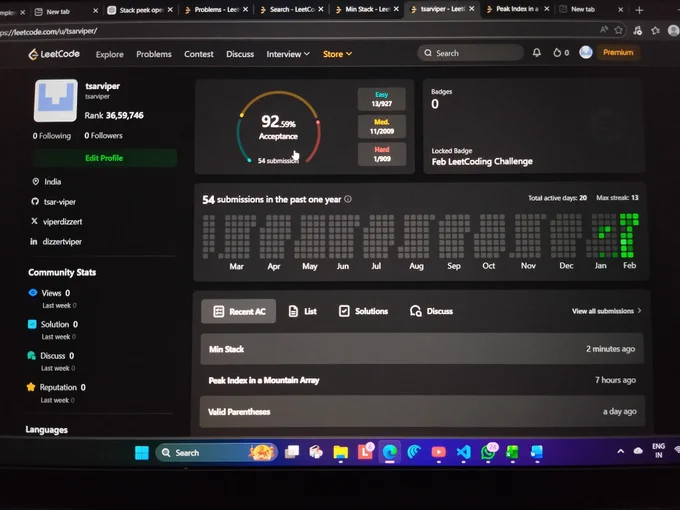Open the Min Stack submission
Viewport: 680px width, 510px height.
(x=422, y=349)
